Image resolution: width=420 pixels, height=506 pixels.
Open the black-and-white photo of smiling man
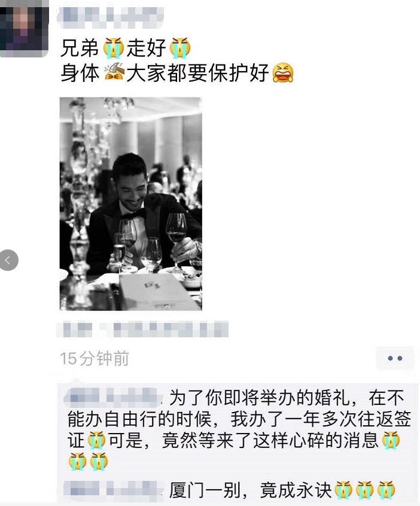(131, 203)
